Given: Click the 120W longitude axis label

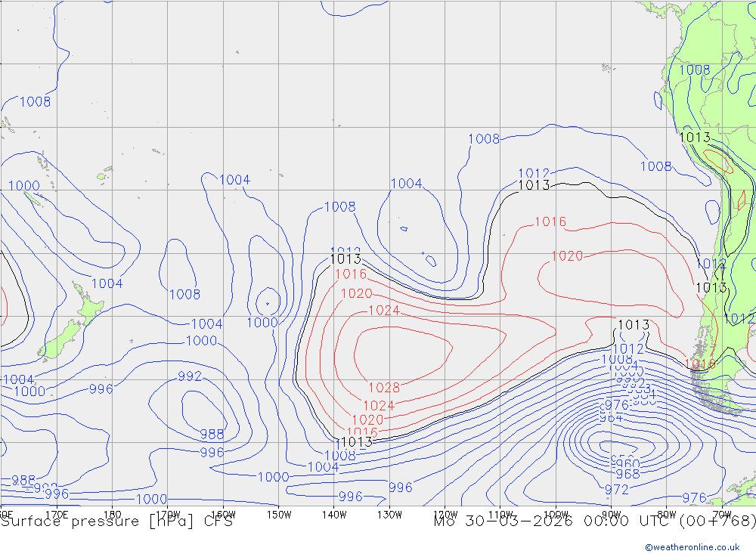Looking at the screenshot, I should [x=445, y=515].
